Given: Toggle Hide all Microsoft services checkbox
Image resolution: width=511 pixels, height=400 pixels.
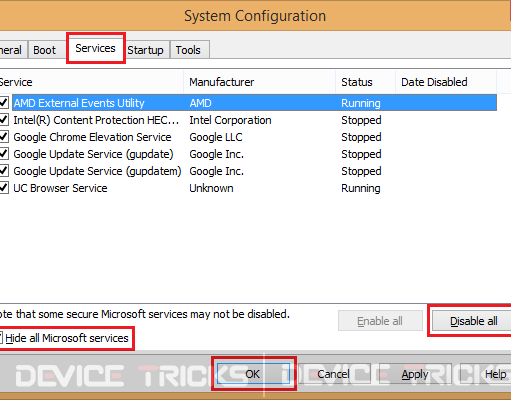Looking at the screenshot, I should coord(1,338).
